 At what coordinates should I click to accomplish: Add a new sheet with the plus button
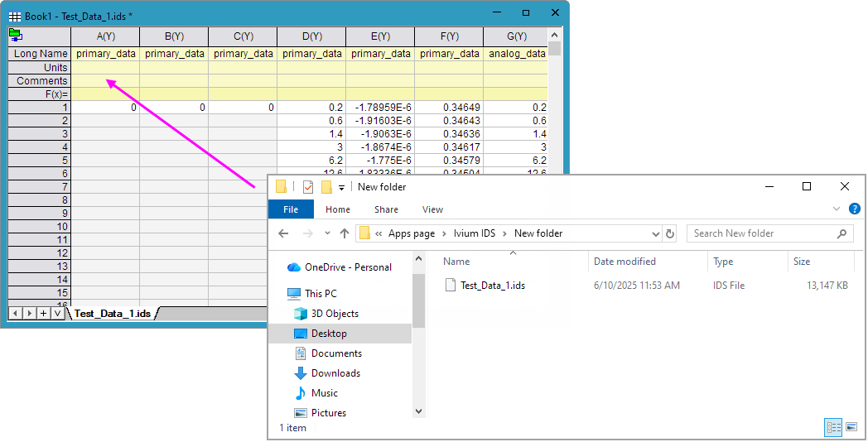pyautogui.click(x=43, y=314)
